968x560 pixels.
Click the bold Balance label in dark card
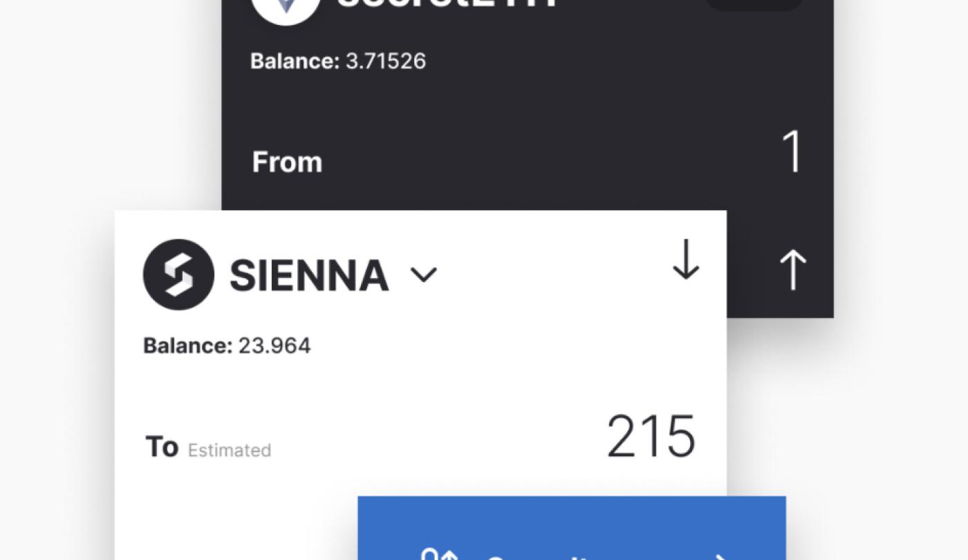[295, 61]
